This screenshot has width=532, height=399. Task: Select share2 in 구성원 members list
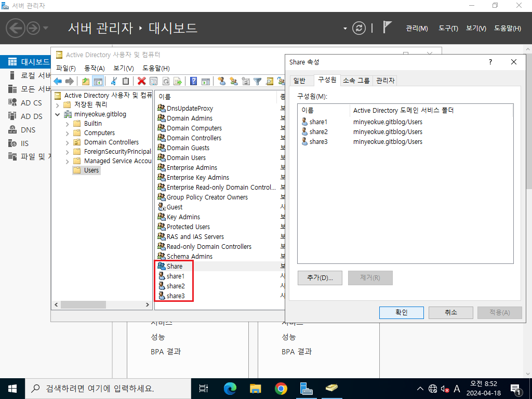(314, 131)
